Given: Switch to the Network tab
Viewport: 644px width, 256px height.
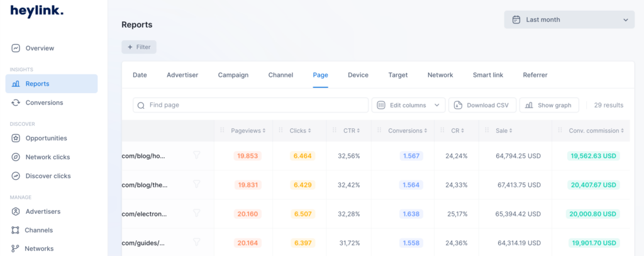Looking at the screenshot, I should [440, 75].
